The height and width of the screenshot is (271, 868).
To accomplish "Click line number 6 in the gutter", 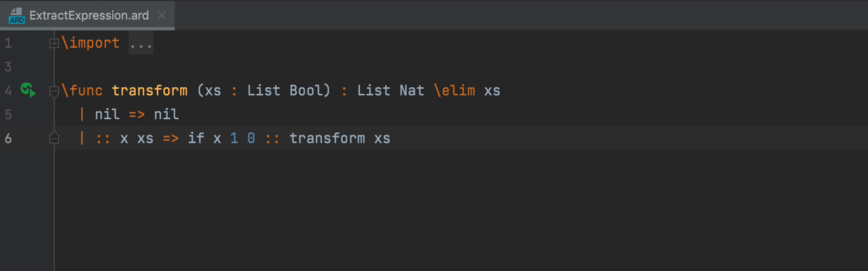I will pyautogui.click(x=8, y=138).
